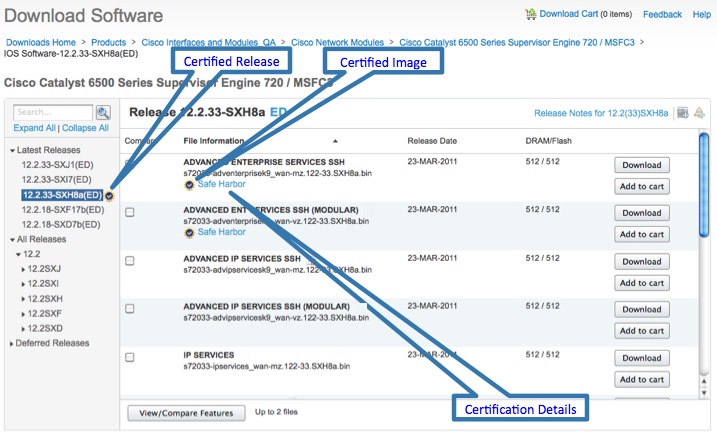Collapse the All Releases tree section
This screenshot has width=717, height=435.
12,240
